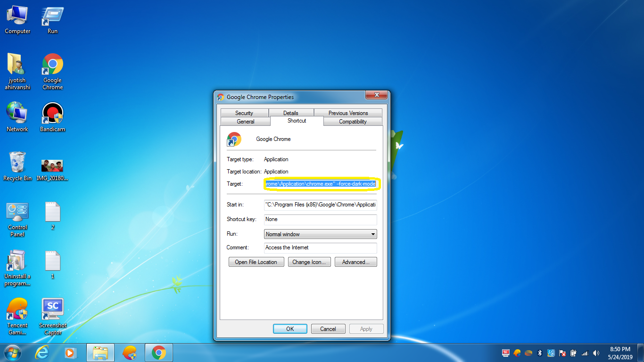Select the text file named 1

point(52,264)
